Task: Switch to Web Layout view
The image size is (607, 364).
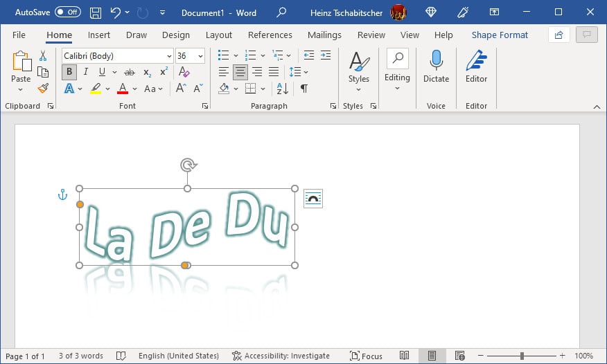Action: 460,356
